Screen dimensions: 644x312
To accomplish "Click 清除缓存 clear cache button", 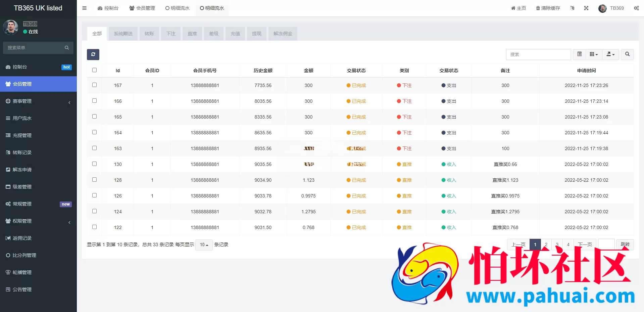I will coord(548,8).
